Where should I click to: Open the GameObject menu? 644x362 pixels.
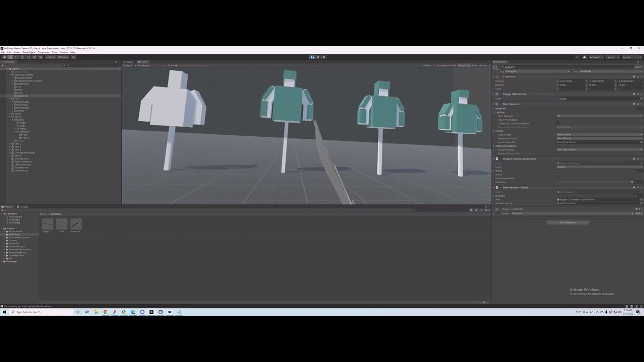29,52
